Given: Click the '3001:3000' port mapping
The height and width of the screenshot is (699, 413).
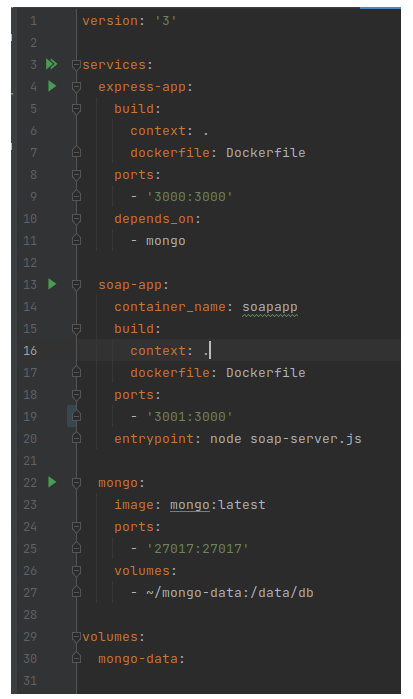Looking at the screenshot, I should point(190,417).
